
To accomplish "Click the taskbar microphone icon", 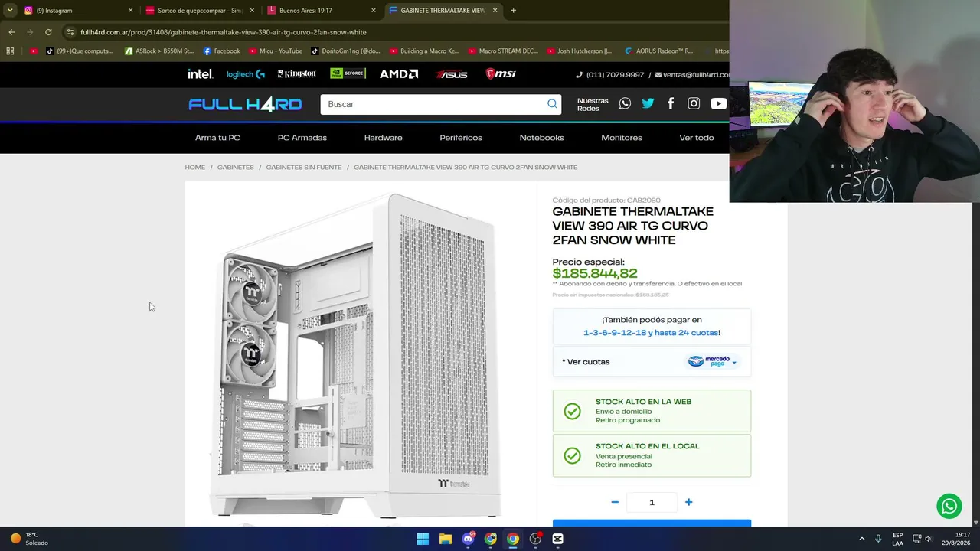I will click(878, 539).
